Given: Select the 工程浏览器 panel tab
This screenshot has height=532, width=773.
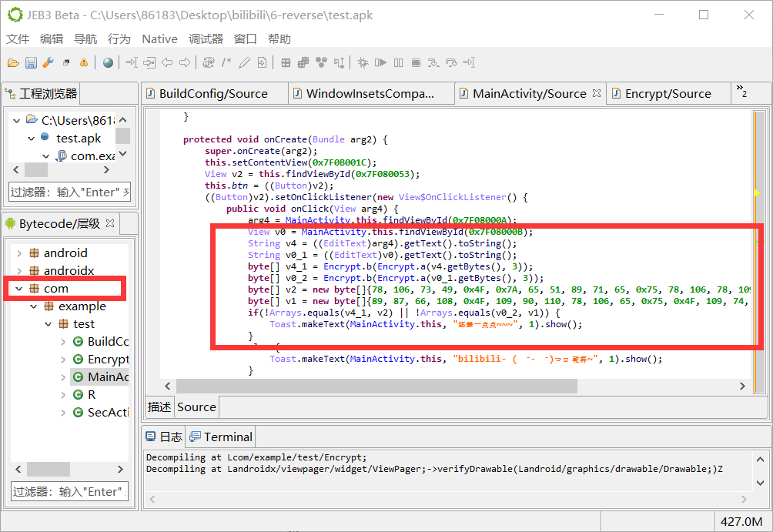Looking at the screenshot, I should (x=42, y=94).
